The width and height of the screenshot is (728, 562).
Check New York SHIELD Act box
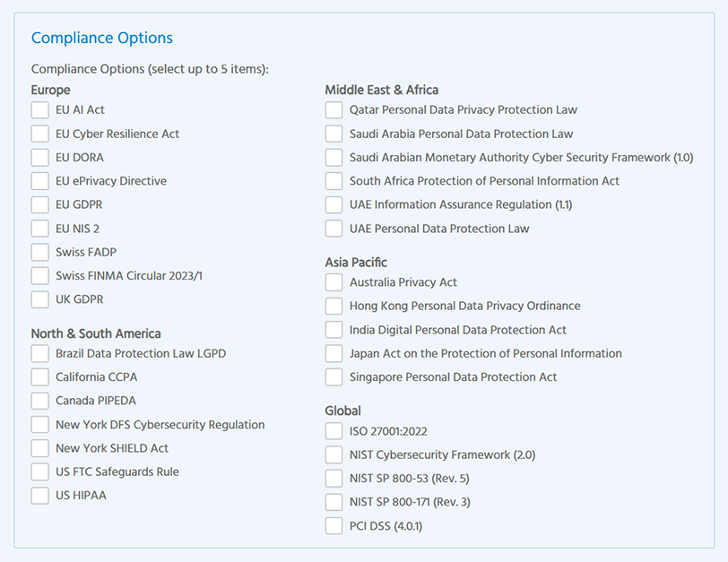[x=39, y=448]
